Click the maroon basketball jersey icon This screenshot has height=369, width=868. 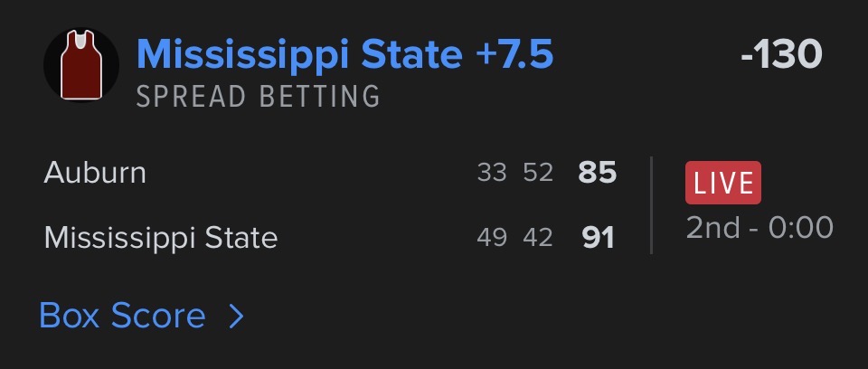click(82, 66)
